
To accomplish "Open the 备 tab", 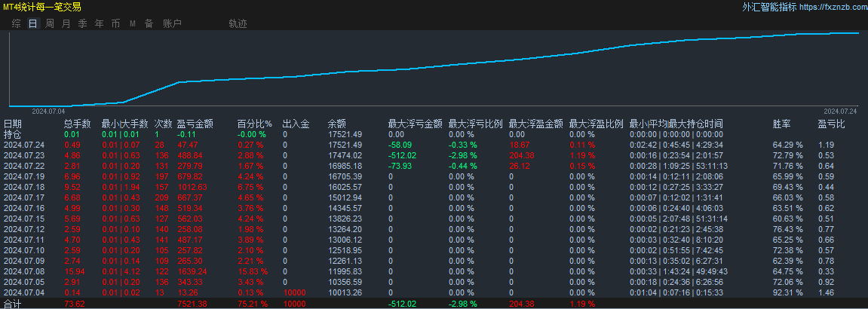I will (149, 24).
